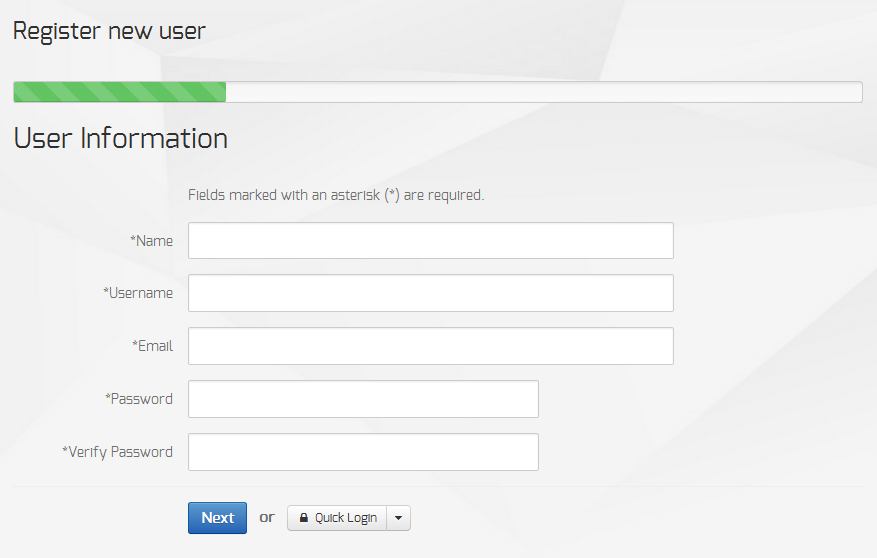Viewport: 877px width, 558px height.
Task: Expand the Quick Login dropdown caret
Action: coord(398,518)
